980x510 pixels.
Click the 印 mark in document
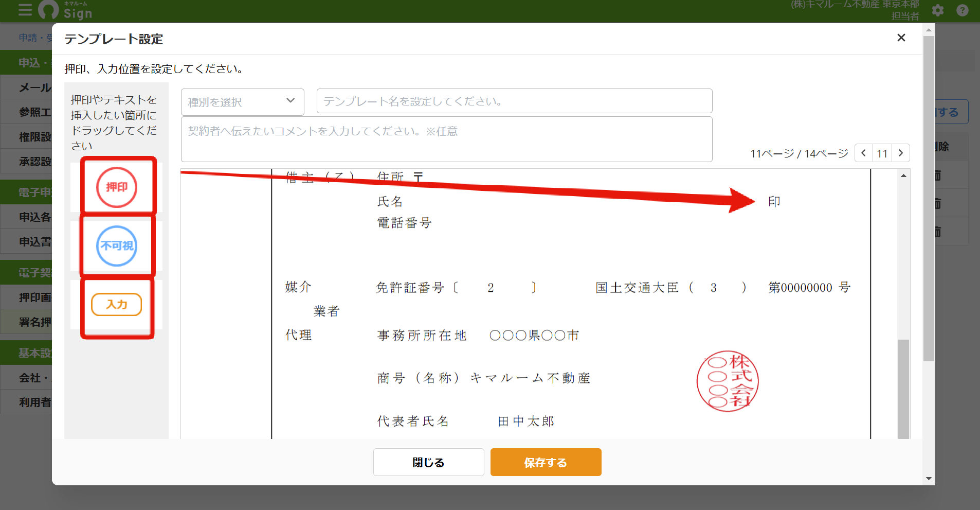tap(774, 201)
